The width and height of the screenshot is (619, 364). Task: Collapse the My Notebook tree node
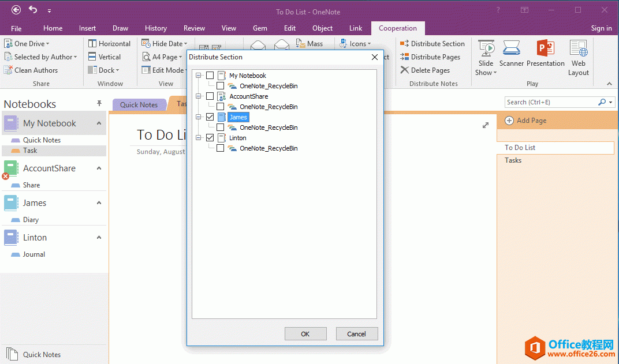pyautogui.click(x=198, y=75)
